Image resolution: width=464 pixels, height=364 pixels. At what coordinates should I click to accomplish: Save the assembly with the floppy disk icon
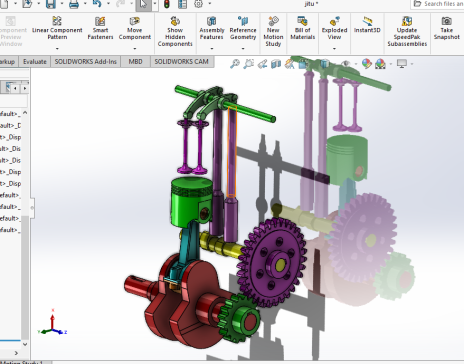[51, 4]
